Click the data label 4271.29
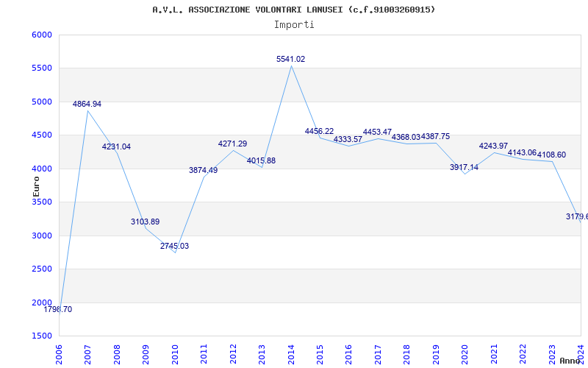The height and width of the screenshot is (368, 588). tap(232, 144)
